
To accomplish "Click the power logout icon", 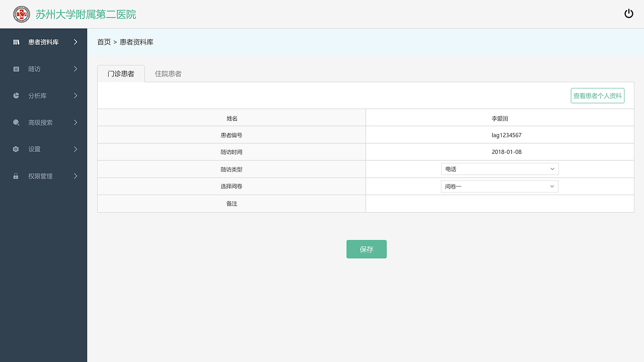I will point(629,14).
